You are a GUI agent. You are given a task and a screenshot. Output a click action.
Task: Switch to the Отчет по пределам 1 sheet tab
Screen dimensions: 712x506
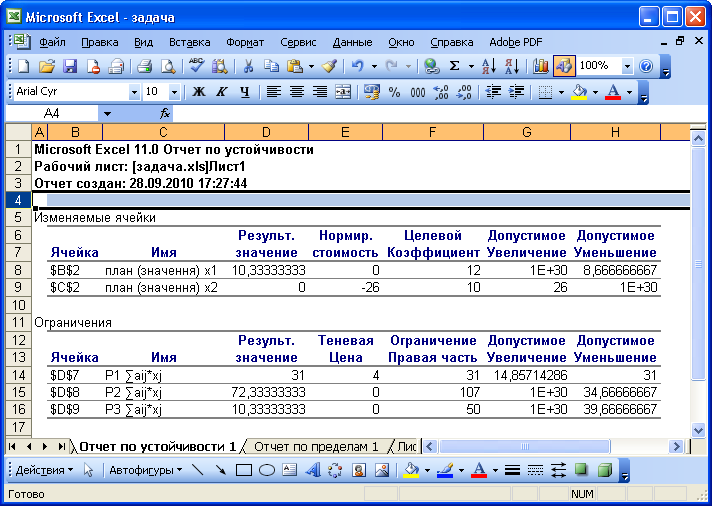click(x=316, y=447)
